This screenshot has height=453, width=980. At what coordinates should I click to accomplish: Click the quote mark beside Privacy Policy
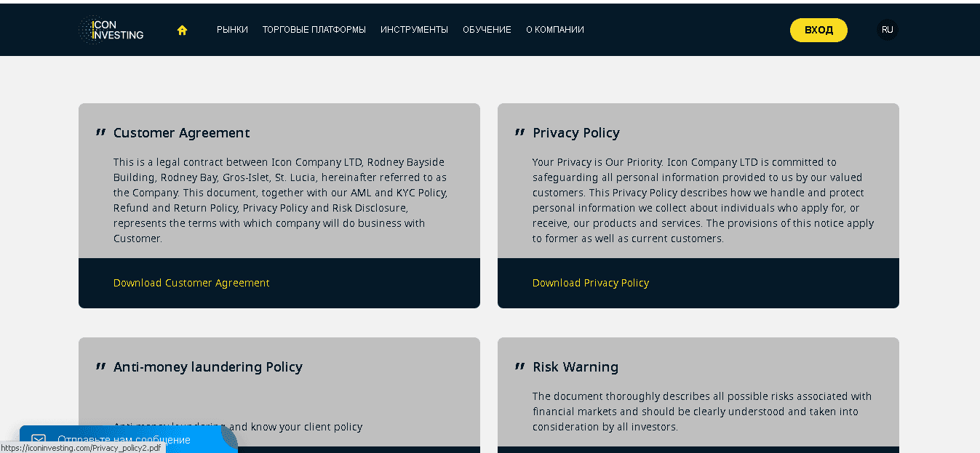click(x=519, y=132)
